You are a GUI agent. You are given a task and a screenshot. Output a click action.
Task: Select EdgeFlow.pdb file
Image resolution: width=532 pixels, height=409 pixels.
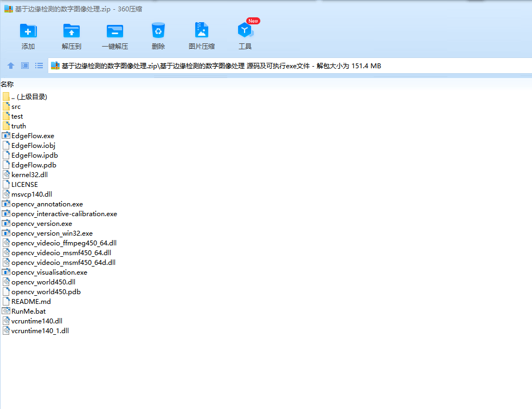(x=29, y=165)
